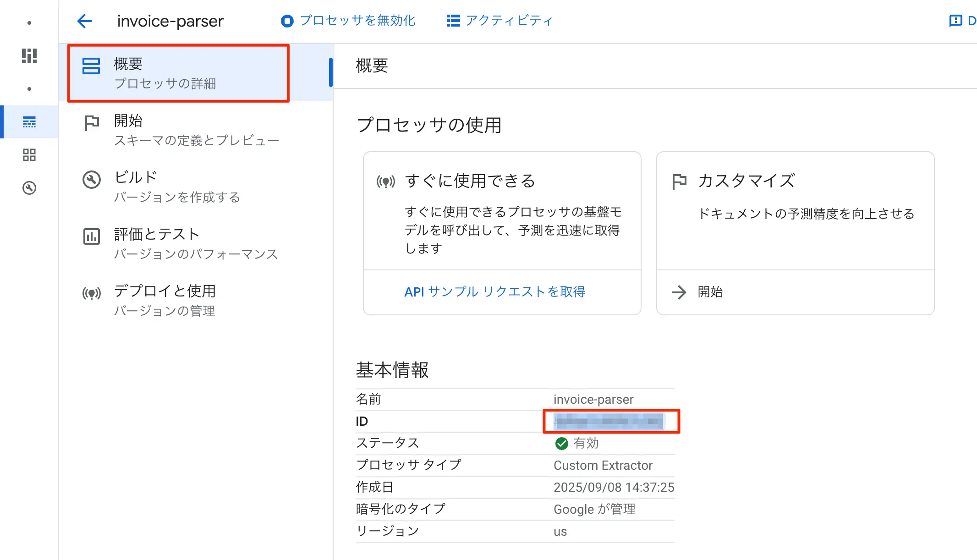The width and height of the screenshot is (977, 560).
Task: Click the arrow icon in the カスタマイズ card
Action: click(x=679, y=292)
